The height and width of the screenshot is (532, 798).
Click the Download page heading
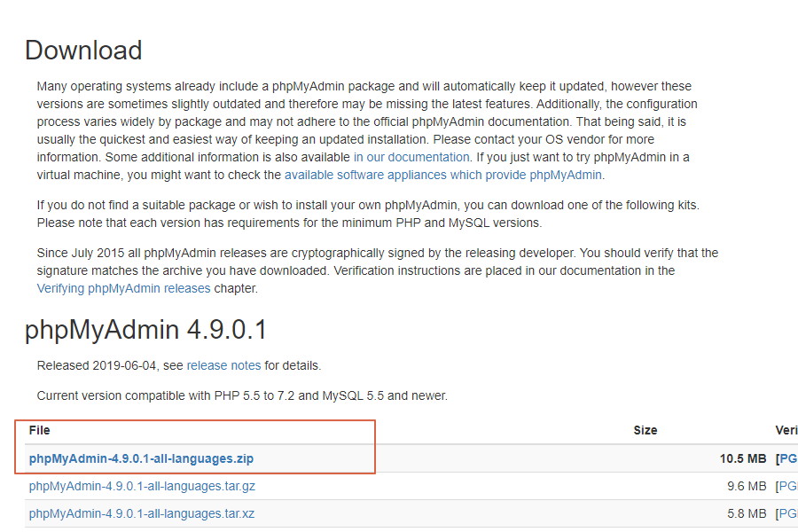83,51
